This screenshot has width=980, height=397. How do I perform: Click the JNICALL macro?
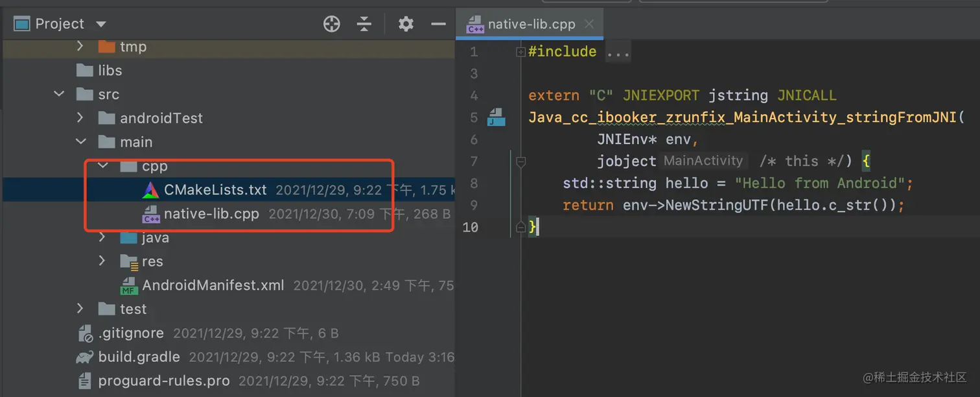coord(806,95)
